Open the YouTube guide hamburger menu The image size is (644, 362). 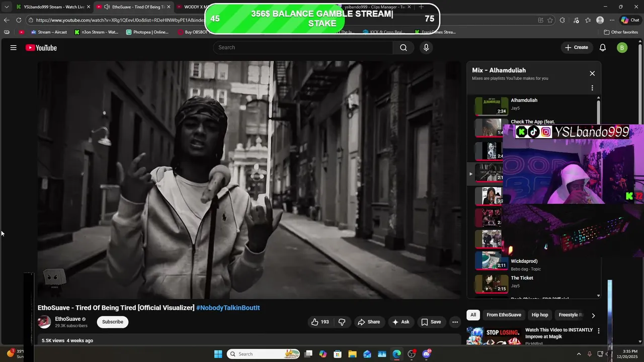14,48
